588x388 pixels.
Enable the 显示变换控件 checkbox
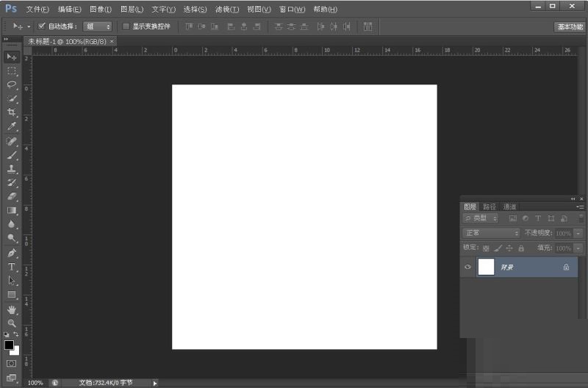point(126,26)
